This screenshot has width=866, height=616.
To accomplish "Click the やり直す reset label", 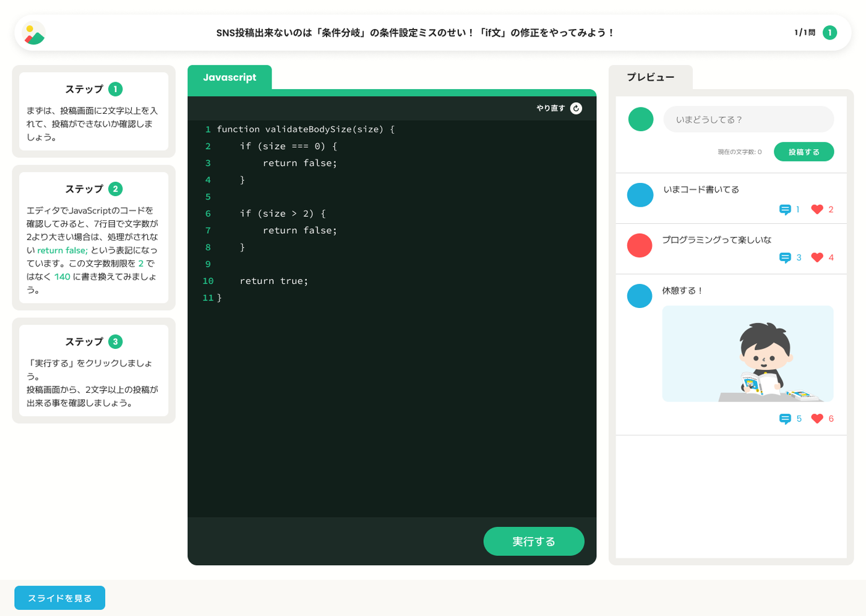I will 551,108.
